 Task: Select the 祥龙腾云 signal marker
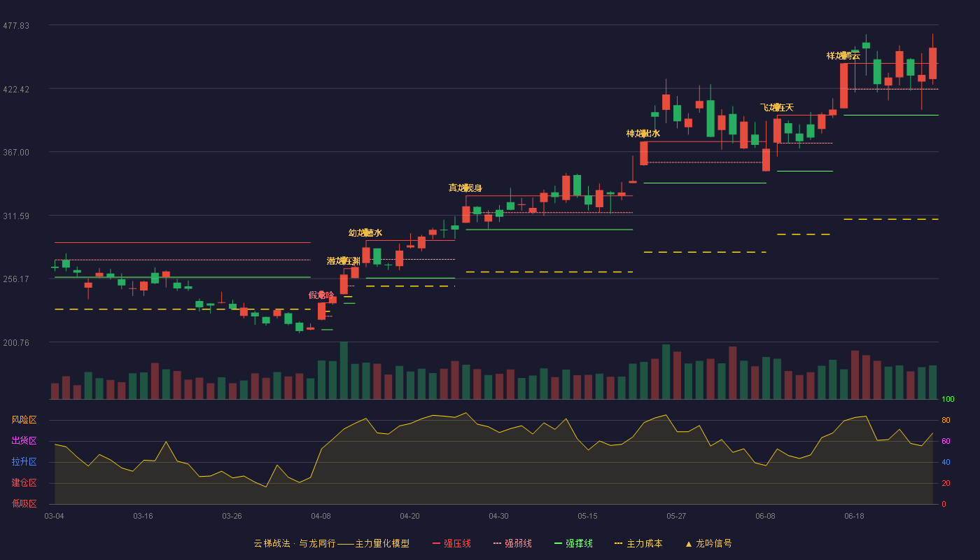coord(843,55)
